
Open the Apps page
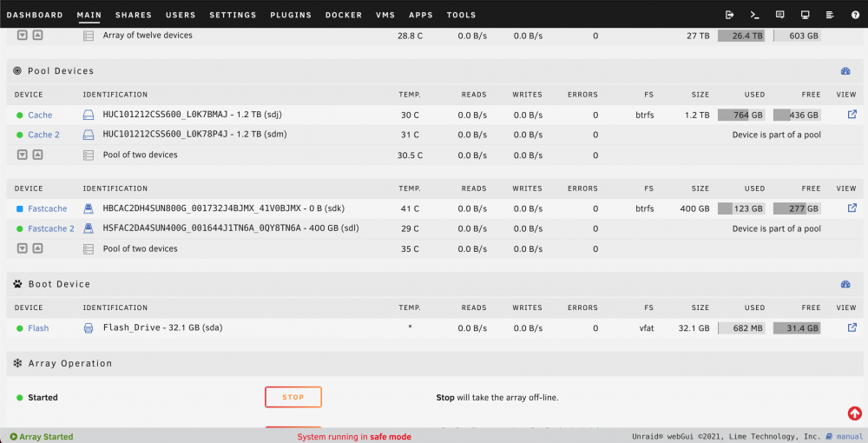point(421,15)
